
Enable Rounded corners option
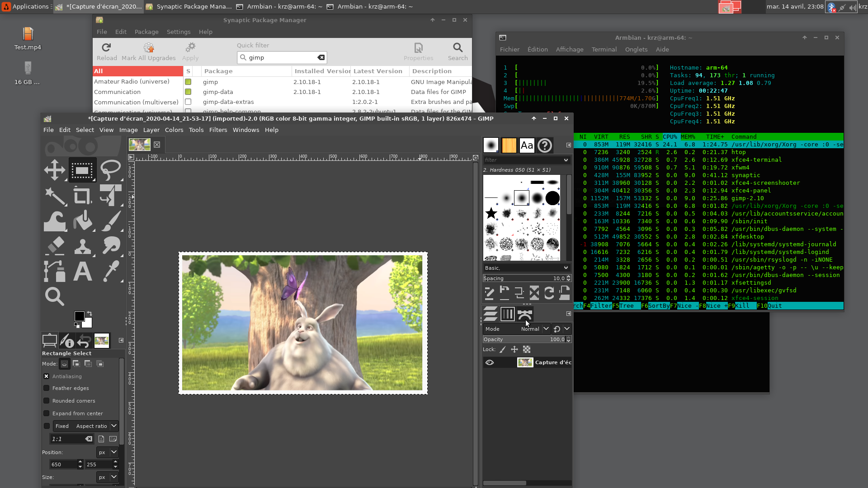point(46,400)
